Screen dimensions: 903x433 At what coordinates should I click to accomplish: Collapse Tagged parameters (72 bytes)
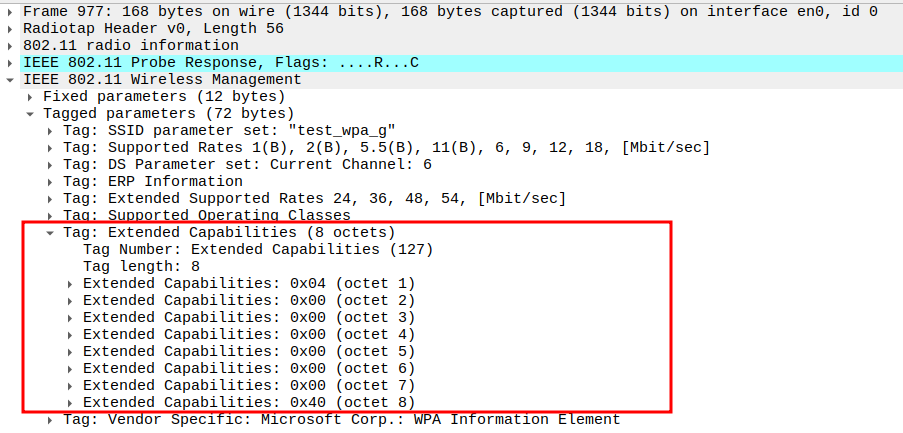pos(30,114)
